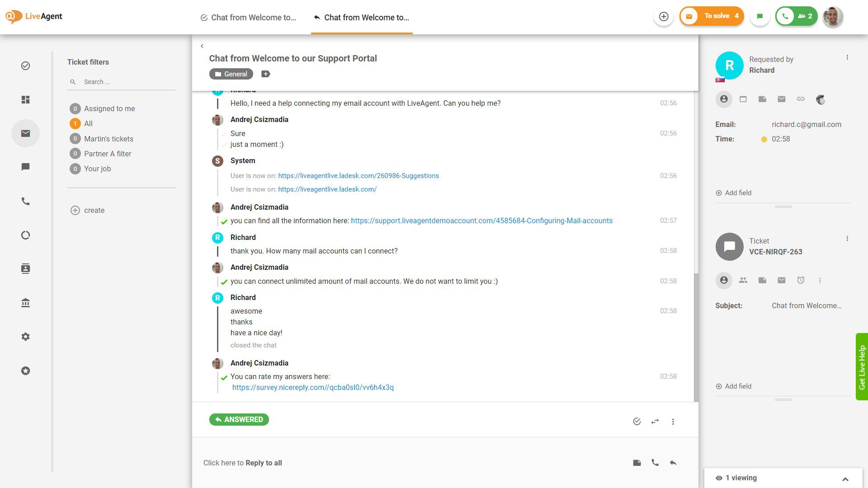Open the Nicereply survey link
Screen dimensions: 868x488
click(312, 387)
